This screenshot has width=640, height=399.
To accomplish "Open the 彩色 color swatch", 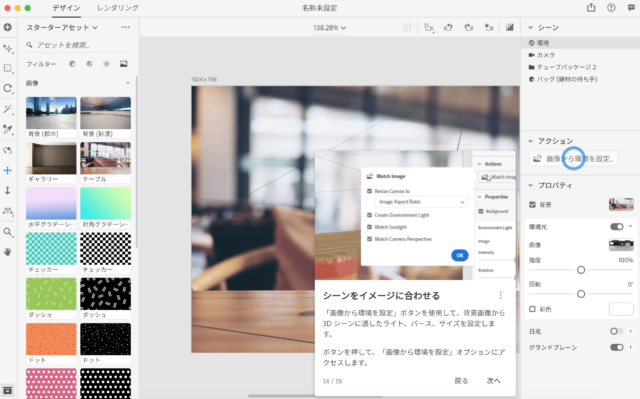I will point(621,309).
